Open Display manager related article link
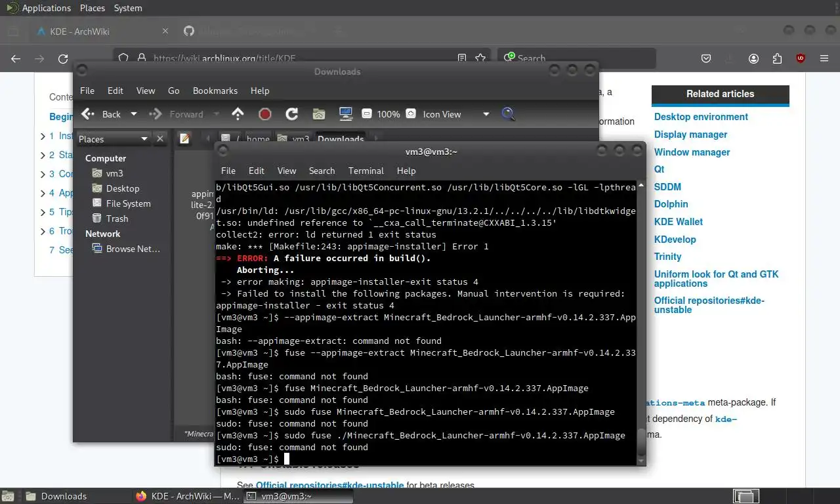Screen dimensions: 840x504 (x=690, y=135)
